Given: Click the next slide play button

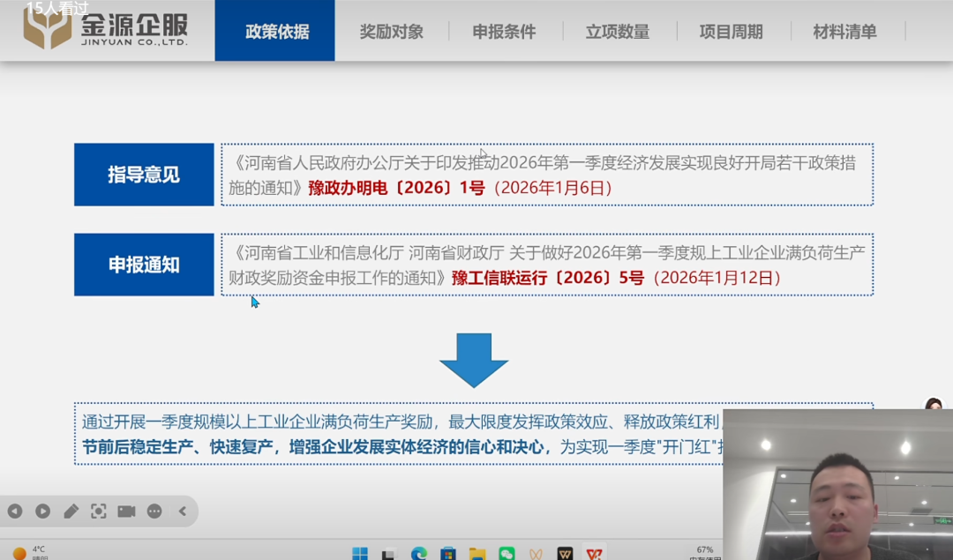Looking at the screenshot, I should [x=42, y=511].
